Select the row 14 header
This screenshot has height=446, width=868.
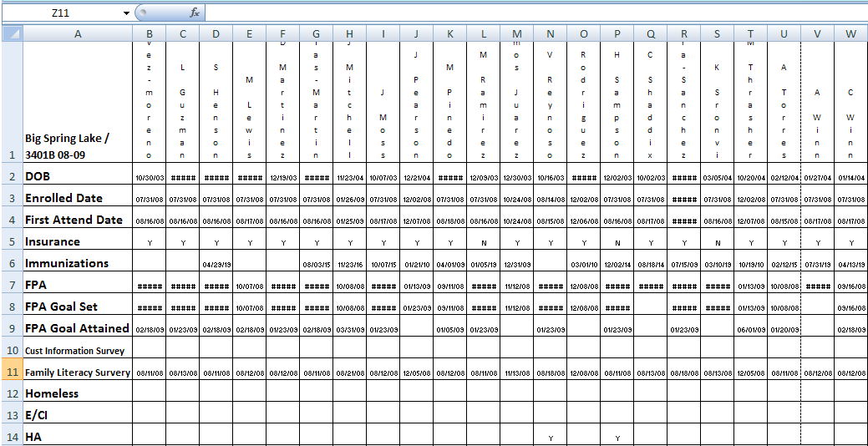11,436
